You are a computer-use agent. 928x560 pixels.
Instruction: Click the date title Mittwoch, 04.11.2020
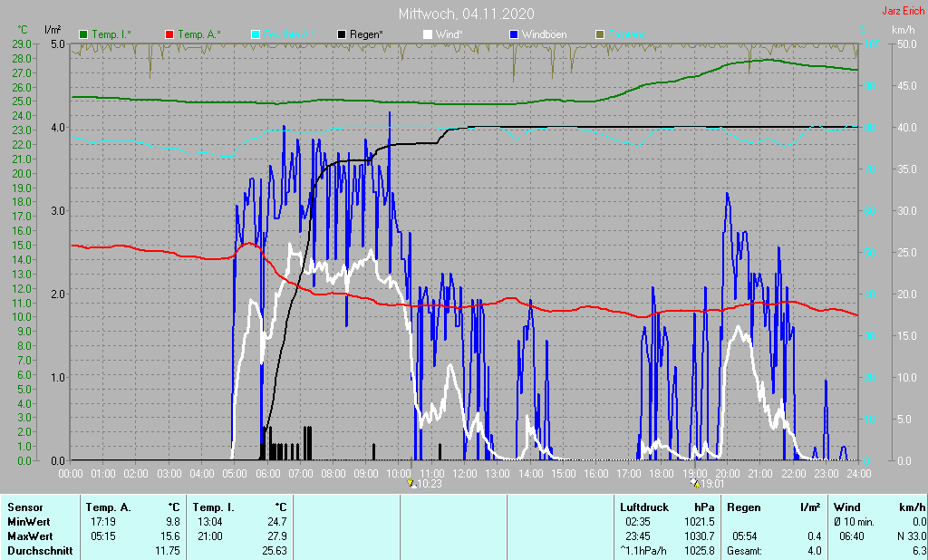(x=466, y=14)
